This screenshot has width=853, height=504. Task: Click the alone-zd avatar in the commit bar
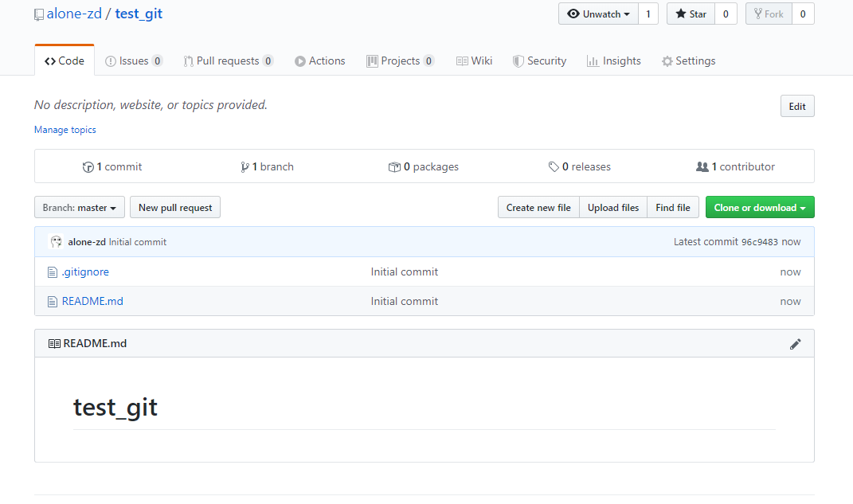(56, 241)
